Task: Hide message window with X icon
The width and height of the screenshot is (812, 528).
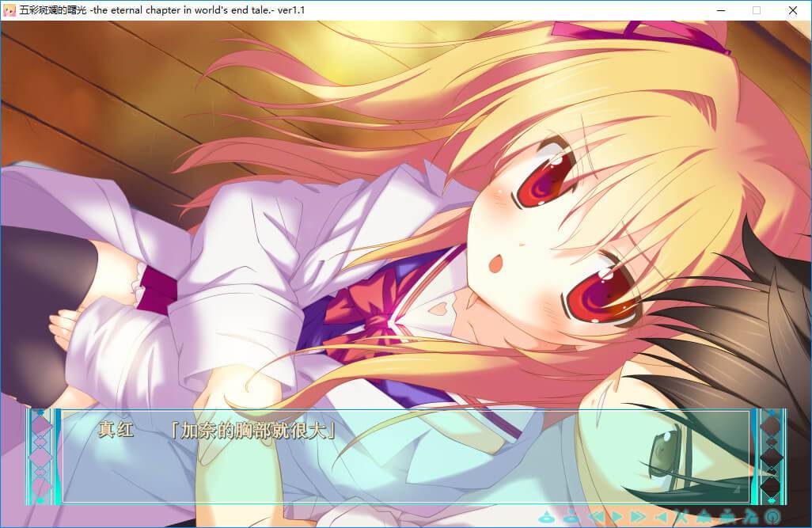Action: coord(683,518)
